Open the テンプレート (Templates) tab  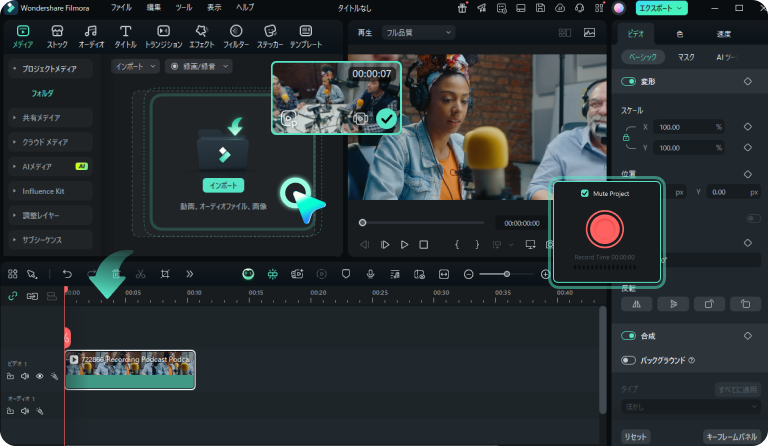(306, 37)
